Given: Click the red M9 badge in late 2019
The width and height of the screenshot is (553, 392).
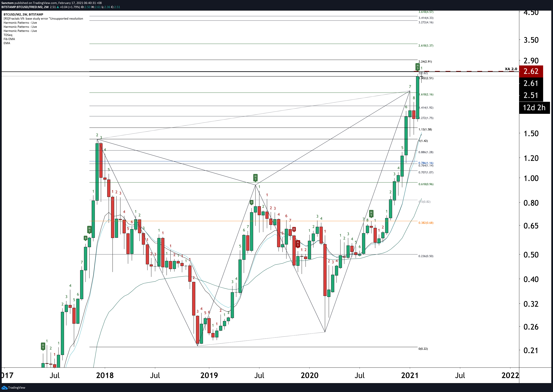Looking at the screenshot, I should tap(298, 244).
